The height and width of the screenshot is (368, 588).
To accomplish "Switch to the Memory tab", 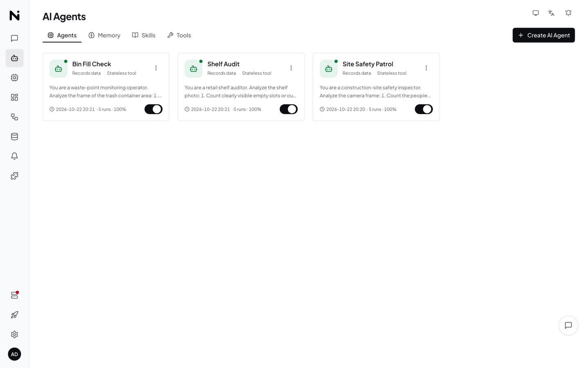I will coord(105,35).
